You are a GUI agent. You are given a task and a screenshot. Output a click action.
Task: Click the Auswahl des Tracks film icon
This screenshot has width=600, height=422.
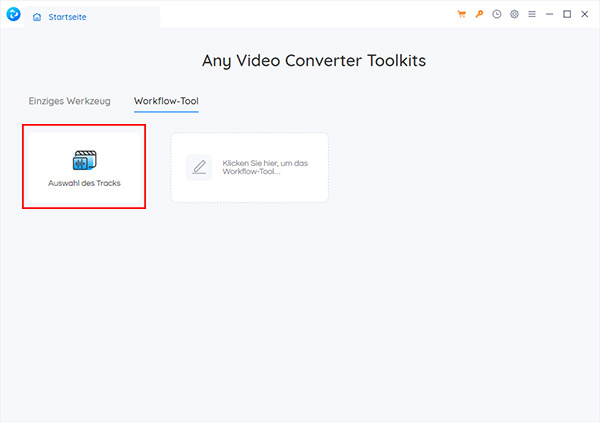(x=85, y=160)
